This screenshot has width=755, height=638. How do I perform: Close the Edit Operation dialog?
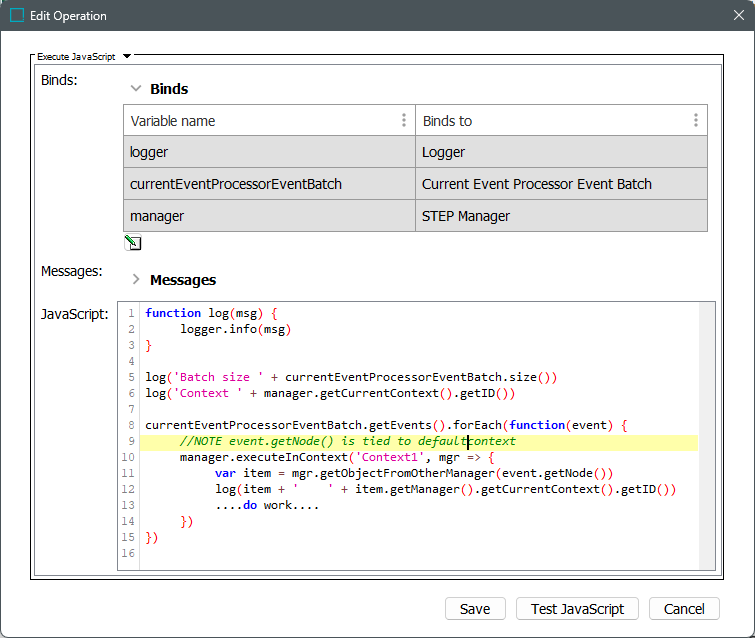pyautogui.click(x=737, y=16)
